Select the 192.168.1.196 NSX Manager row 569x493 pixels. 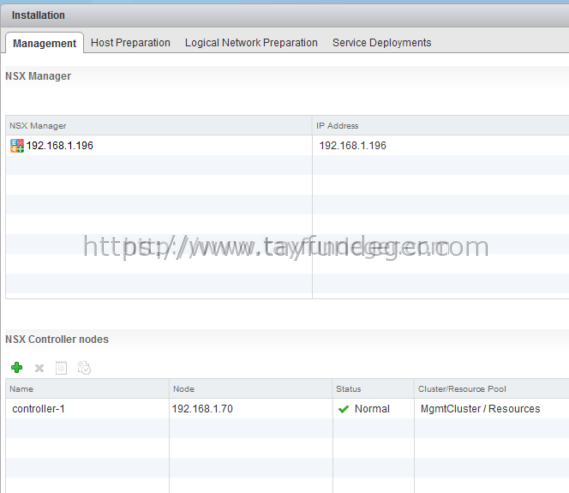point(287,145)
